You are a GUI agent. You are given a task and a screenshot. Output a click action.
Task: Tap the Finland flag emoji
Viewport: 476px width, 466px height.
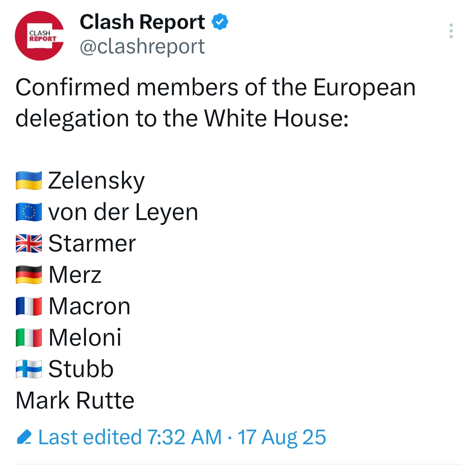(29, 369)
